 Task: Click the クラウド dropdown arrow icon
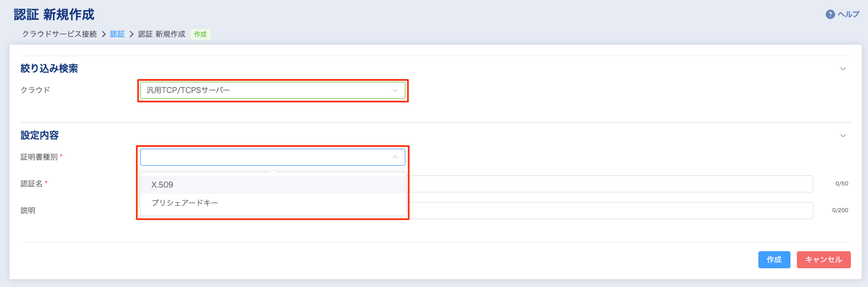[x=395, y=90]
